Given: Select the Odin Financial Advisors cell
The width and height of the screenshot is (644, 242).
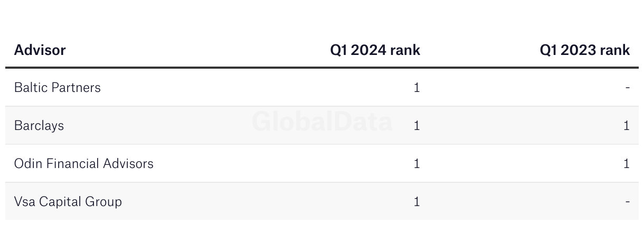Looking at the screenshot, I should tap(84, 163).
